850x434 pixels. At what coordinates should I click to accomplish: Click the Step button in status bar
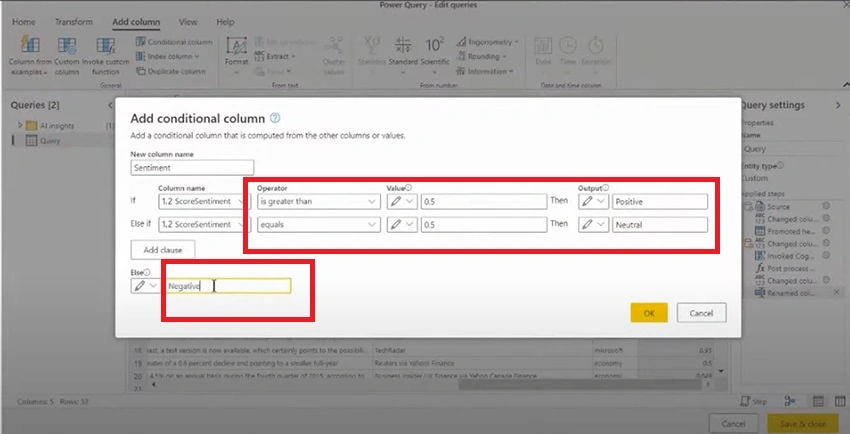click(x=754, y=401)
